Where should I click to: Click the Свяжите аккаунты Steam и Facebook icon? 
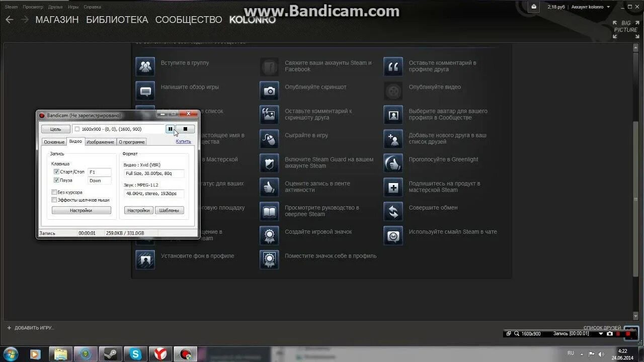tap(269, 66)
